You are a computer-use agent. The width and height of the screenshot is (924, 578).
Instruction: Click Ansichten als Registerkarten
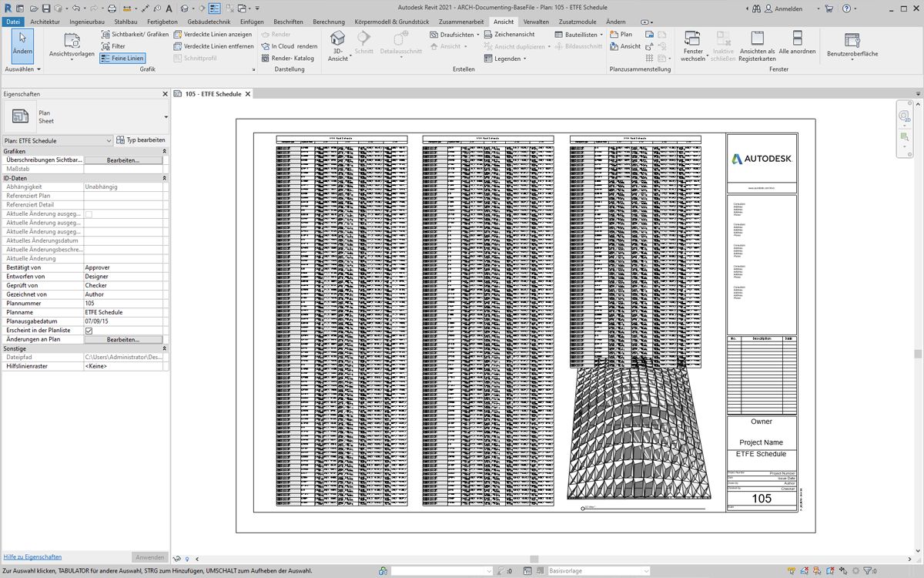758,46
